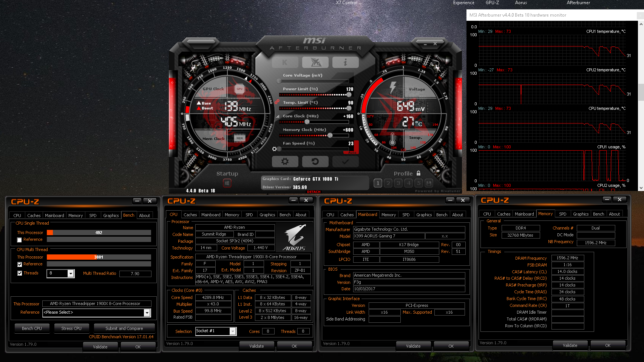Click Validate in the Bench CPU-Z window
This screenshot has width=644, height=362.
tap(100, 347)
